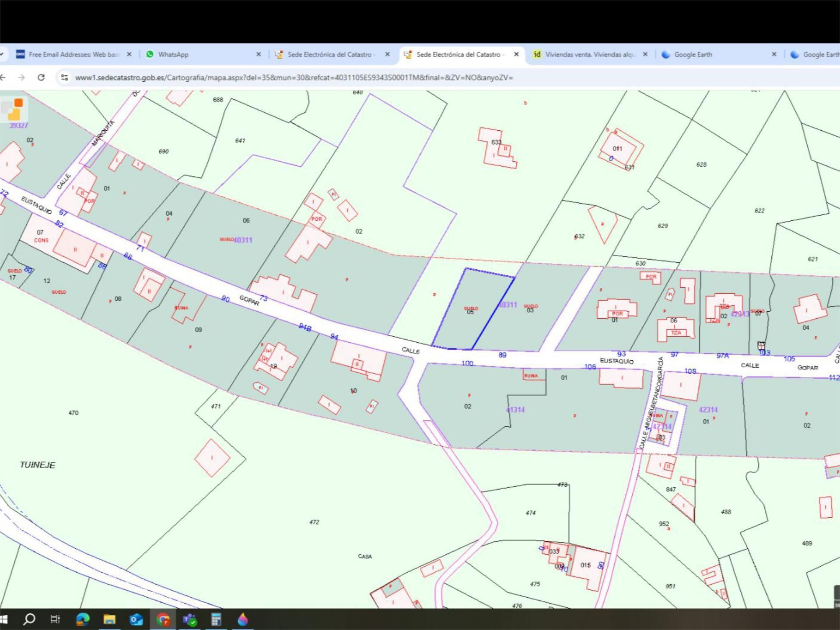Click the Chrome icon in the taskbar
This screenshot has height=630, width=840.
(x=163, y=620)
